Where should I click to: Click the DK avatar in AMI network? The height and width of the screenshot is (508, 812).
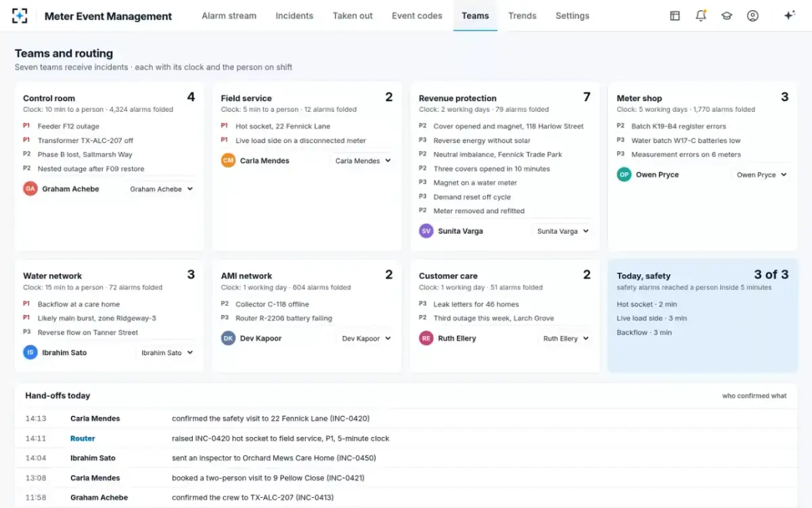point(228,338)
